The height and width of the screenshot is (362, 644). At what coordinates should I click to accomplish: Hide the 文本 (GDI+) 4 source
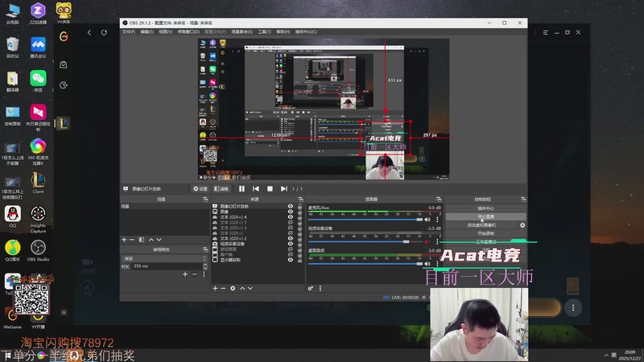click(x=291, y=217)
